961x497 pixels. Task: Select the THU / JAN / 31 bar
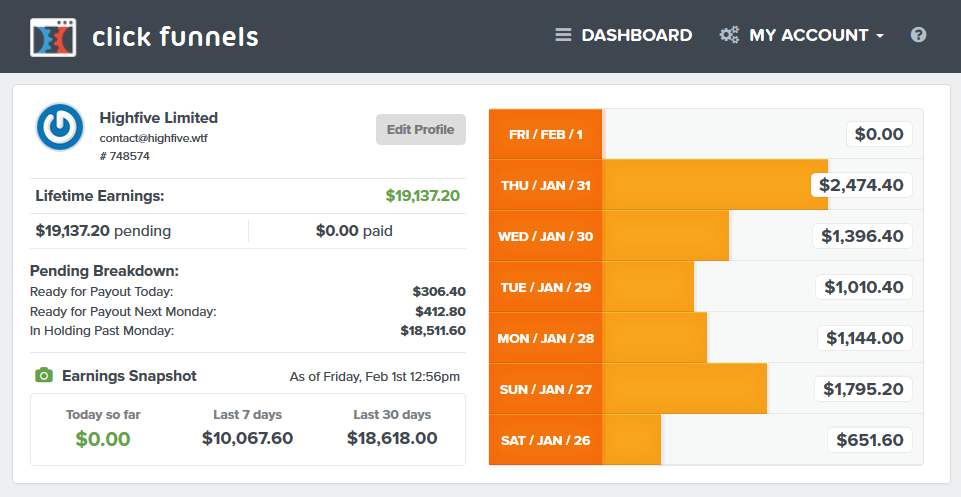tap(715, 185)
